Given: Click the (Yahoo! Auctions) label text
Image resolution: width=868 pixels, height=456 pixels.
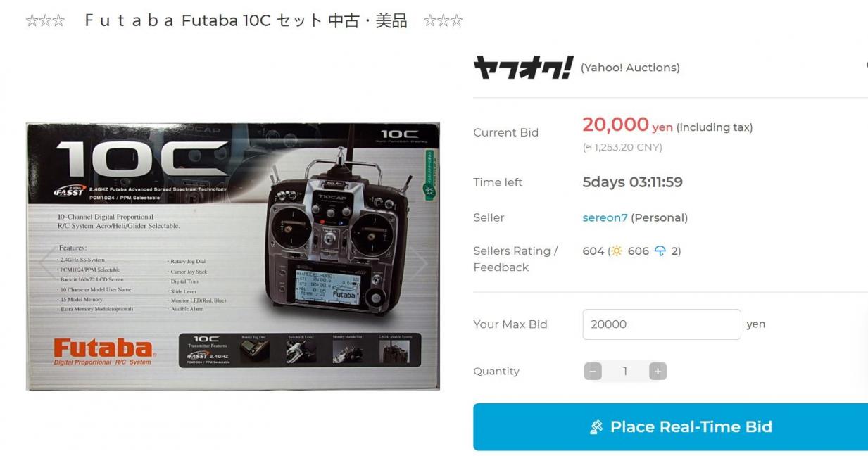Looking at the screenshot, I should [x=630, y=68].
